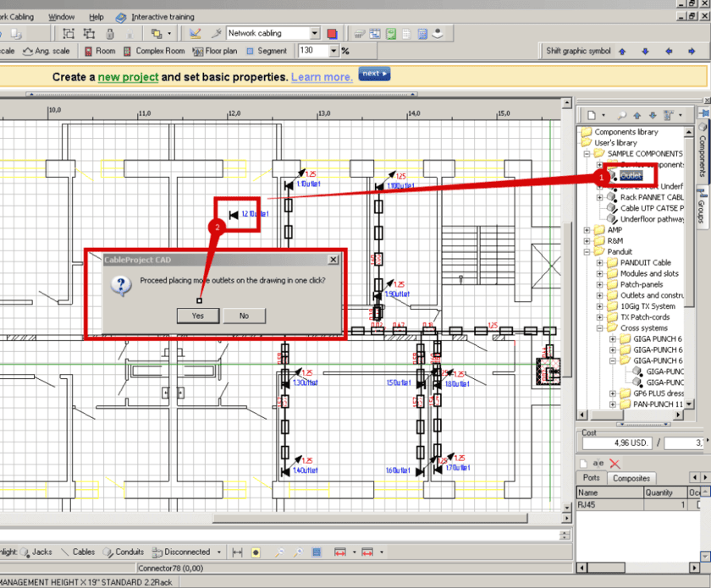The width and height of the screenshot is (711, 588).
Task: Click Yes in the CableProject CAD dialog
Action: point(197,316)
